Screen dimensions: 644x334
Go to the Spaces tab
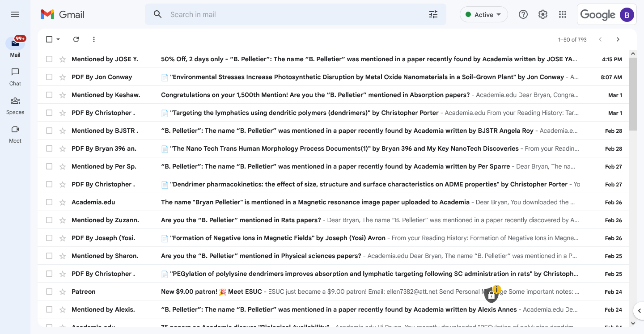click(15, 105)
